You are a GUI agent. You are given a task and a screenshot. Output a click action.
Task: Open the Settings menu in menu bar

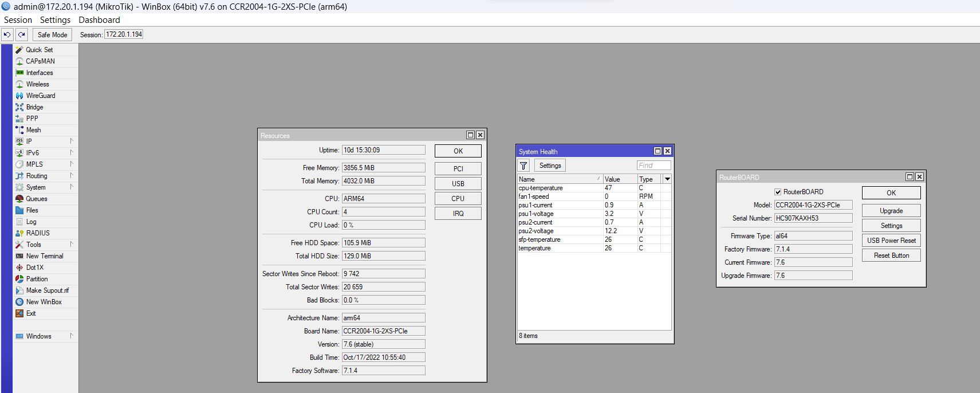55,20
